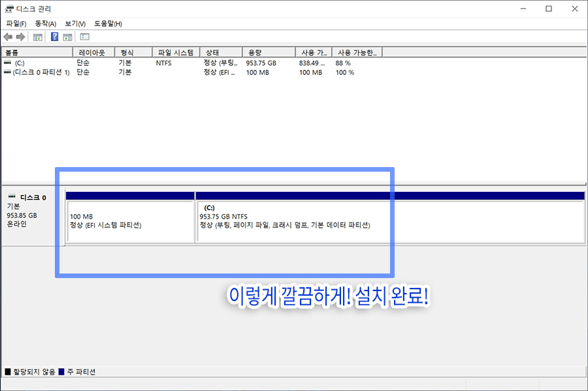The image size is (588, 391).
Task: Sort by the 사용 가... column header
Action: tap(314, 52)
